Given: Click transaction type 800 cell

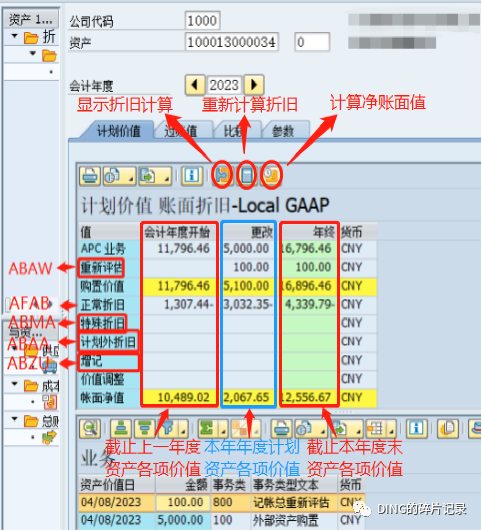Looking at the screenshot, I should (x=231, y=503).
